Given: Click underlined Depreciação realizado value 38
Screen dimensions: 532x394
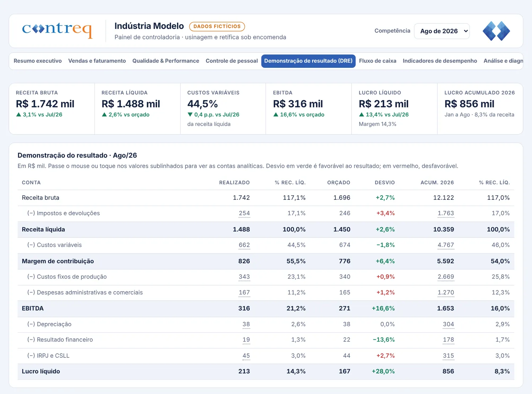Looking at the screenshot, I should (x=246, y=324).
